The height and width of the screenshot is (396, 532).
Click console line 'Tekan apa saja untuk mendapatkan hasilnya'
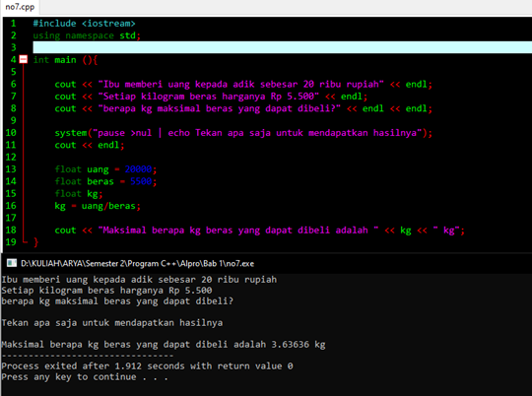[112, 322]
